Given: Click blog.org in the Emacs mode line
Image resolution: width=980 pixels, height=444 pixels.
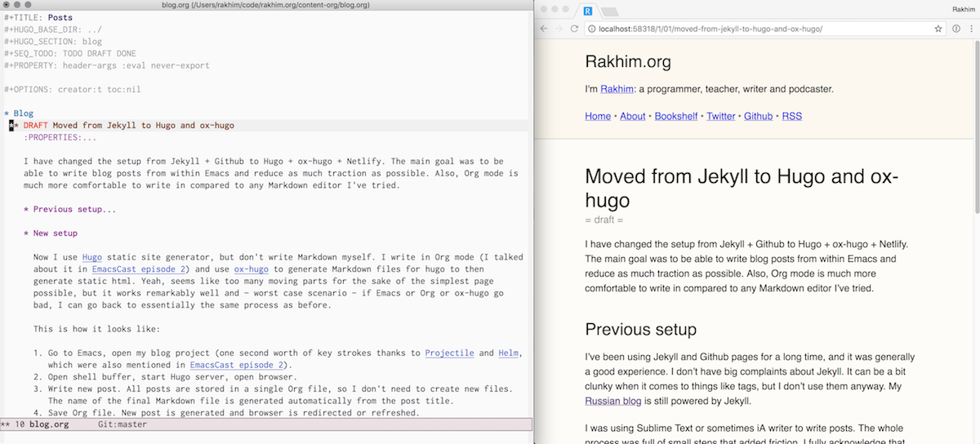Looking at the screenshot, I should (50, 424).
